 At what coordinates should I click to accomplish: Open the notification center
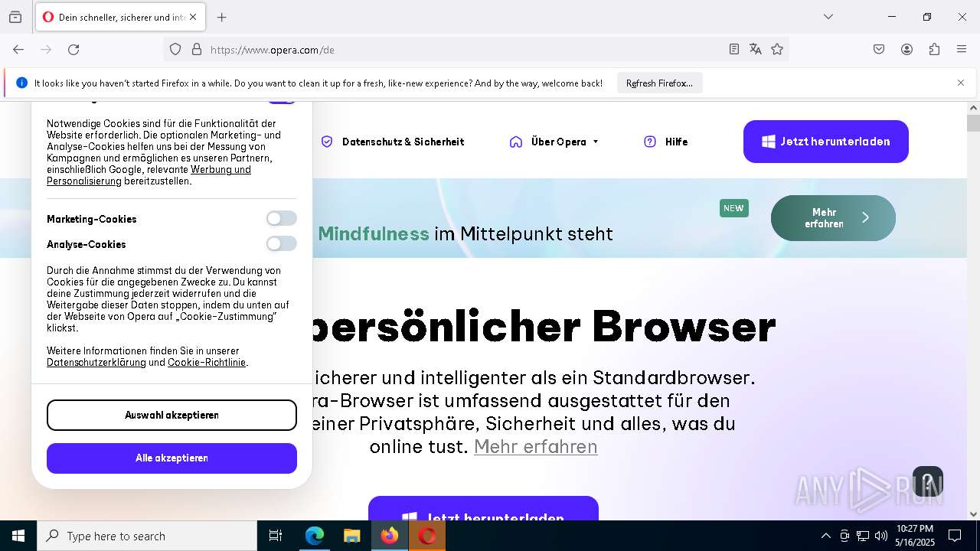[955, 536]
